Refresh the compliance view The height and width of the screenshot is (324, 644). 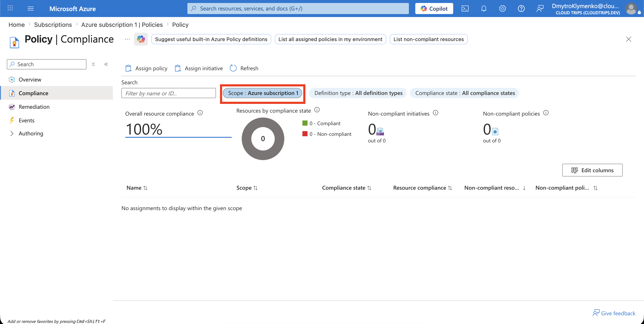pos(244,68)
